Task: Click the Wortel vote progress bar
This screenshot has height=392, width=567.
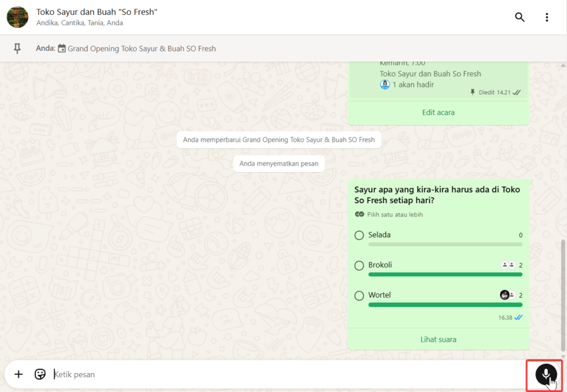Action: tap(445, 305)
